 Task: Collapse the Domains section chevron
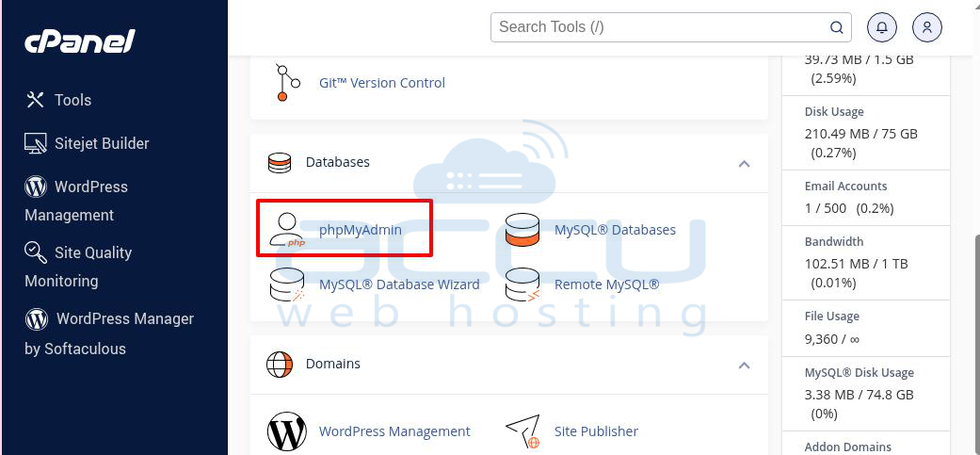[744, 365]
